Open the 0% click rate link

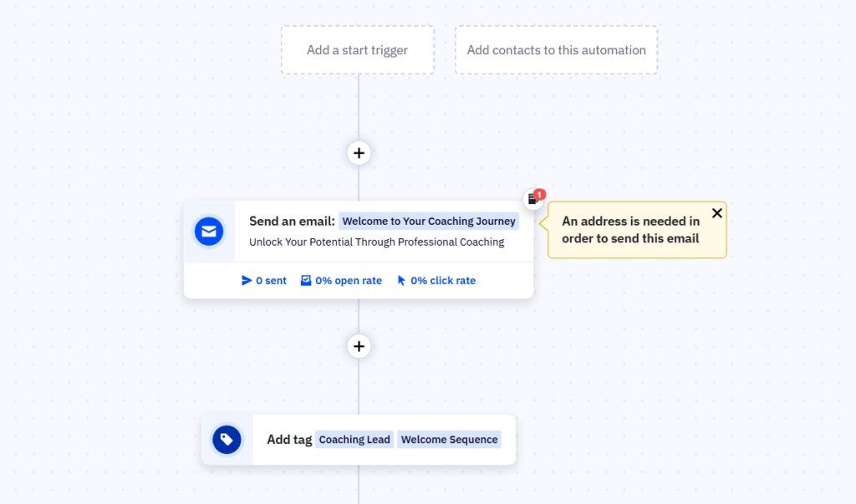(441, 280)
